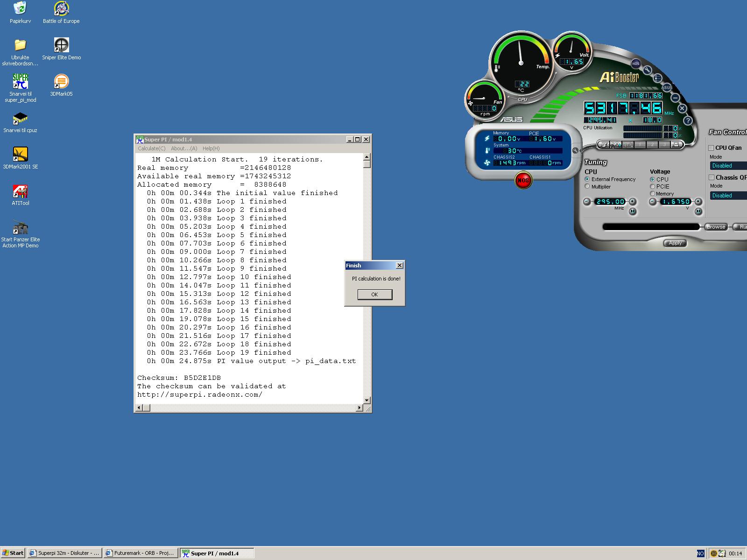Close the Finish dialog with its X

pos(400,265)
